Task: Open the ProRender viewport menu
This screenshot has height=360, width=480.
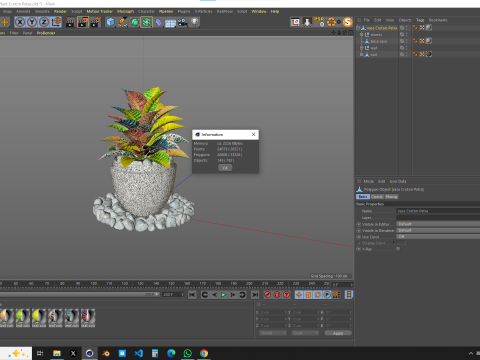Action: (x=46, y=33)
